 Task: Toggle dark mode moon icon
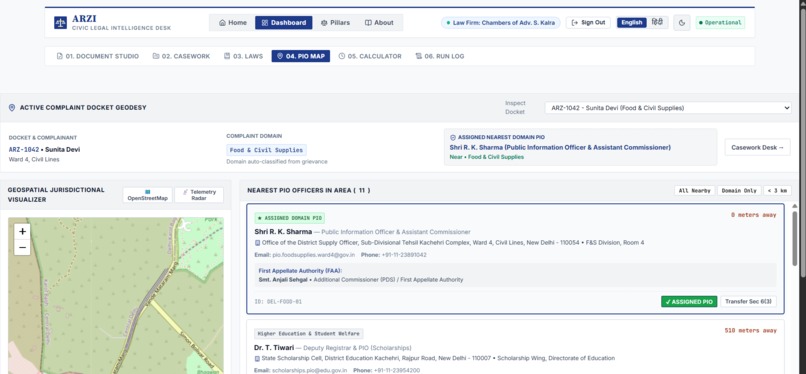(x=682, y=23)
